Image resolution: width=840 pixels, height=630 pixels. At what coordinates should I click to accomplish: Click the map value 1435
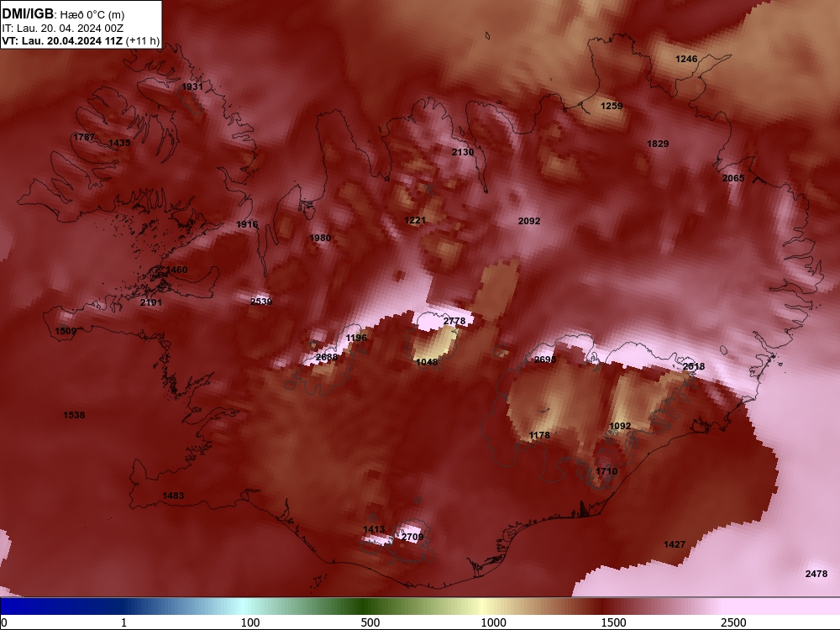119,143
